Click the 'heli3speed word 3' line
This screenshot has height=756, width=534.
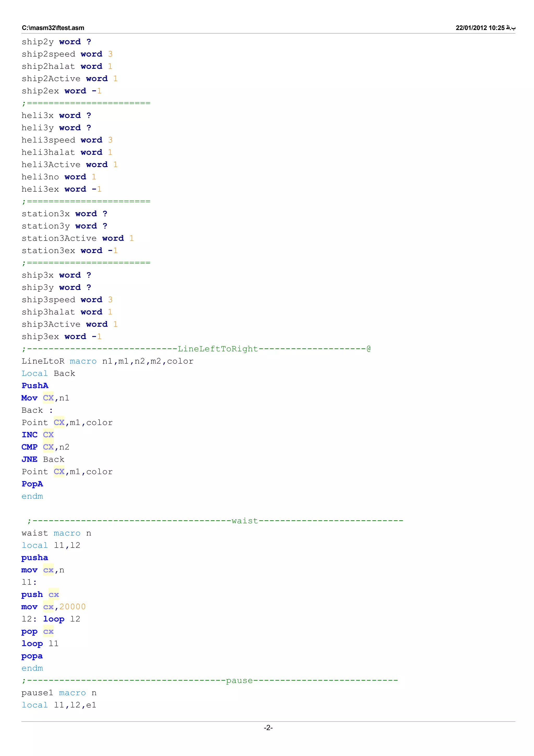click(67, 140)
